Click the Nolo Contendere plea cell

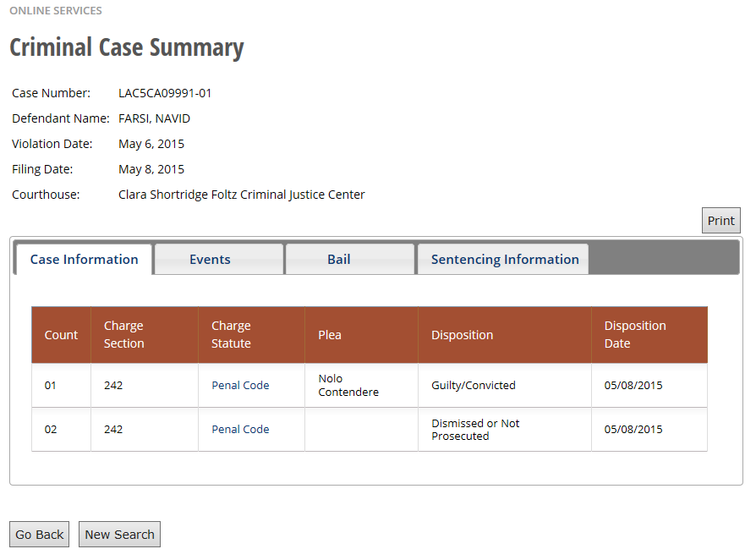(362, 386)
